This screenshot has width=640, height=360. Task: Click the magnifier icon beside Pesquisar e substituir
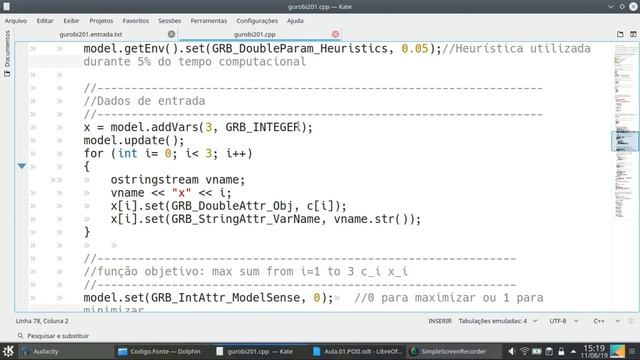[x=20, y=336]
